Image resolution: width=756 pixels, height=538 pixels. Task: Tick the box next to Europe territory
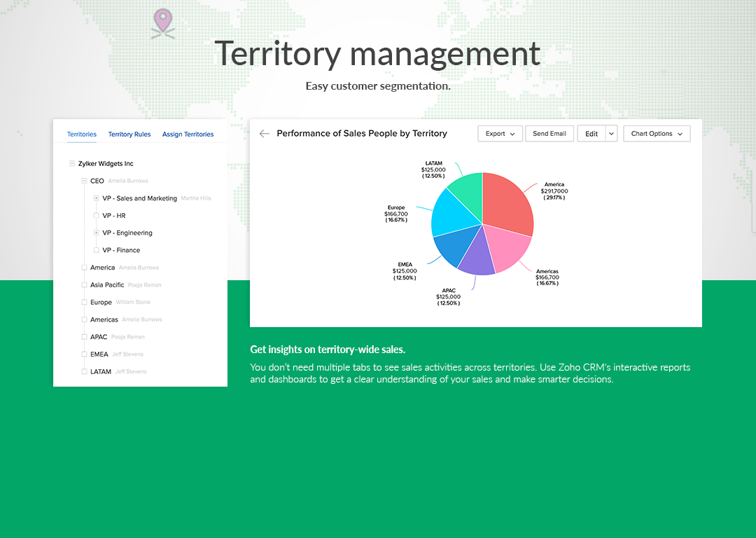[x=84, y=303]
